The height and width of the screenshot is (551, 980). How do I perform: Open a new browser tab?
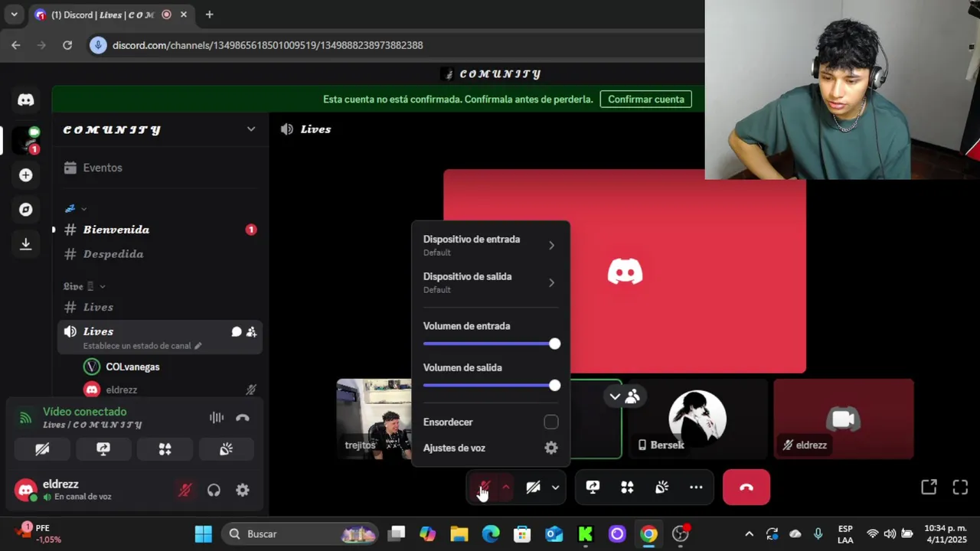pos(209,15)
